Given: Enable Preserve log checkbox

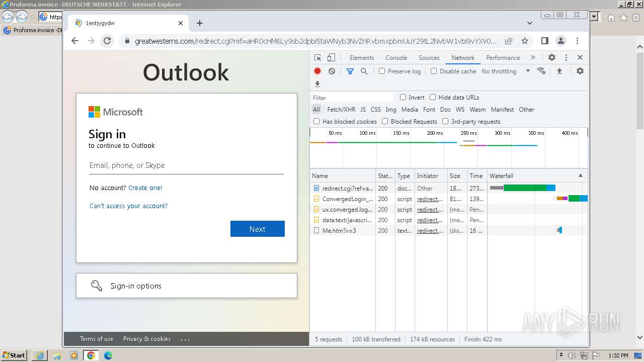Looking at the screenshot, I should pyautogui.click(x=382, y=71).
